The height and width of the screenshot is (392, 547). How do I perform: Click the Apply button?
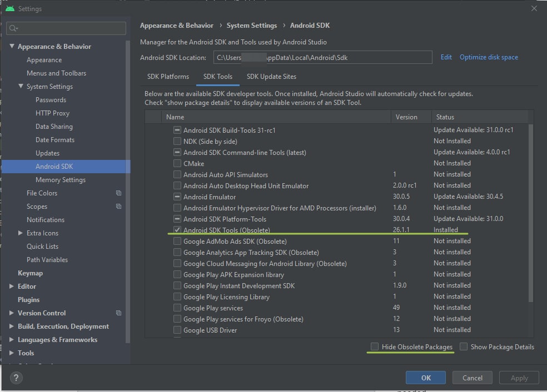[x=519, y=378]
